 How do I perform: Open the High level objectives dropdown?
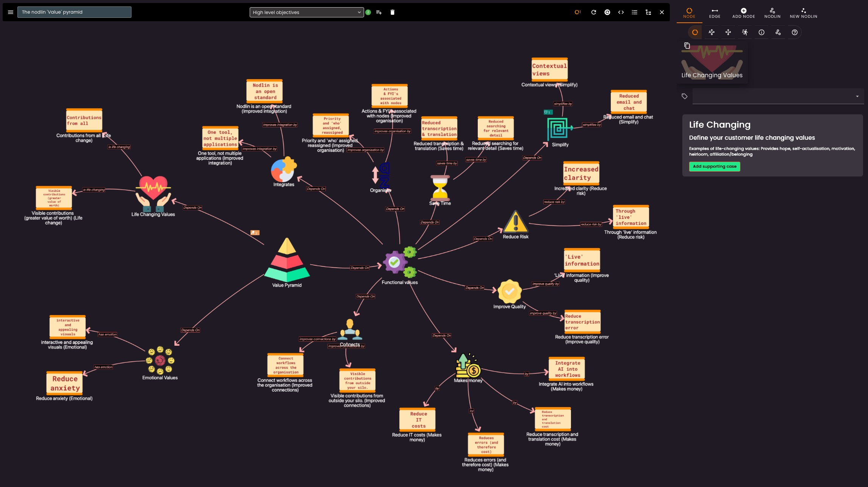coord(307,12)
